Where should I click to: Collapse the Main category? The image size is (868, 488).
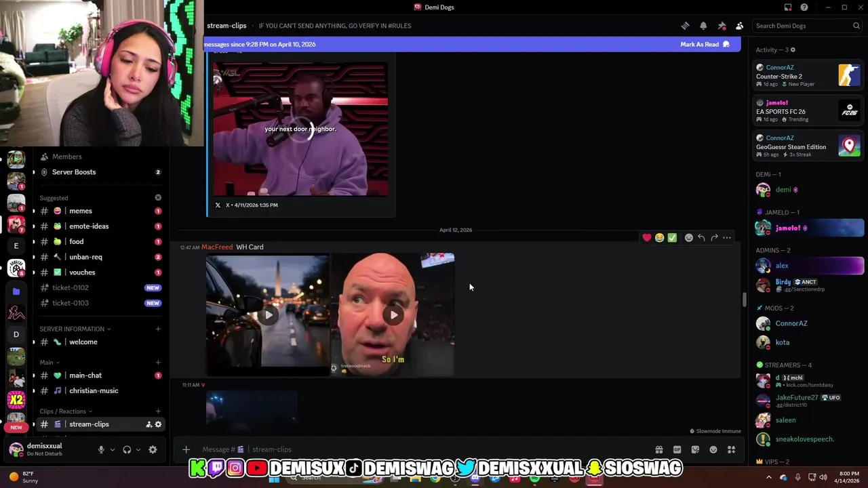pyautogui.click(x=50, y=363)
